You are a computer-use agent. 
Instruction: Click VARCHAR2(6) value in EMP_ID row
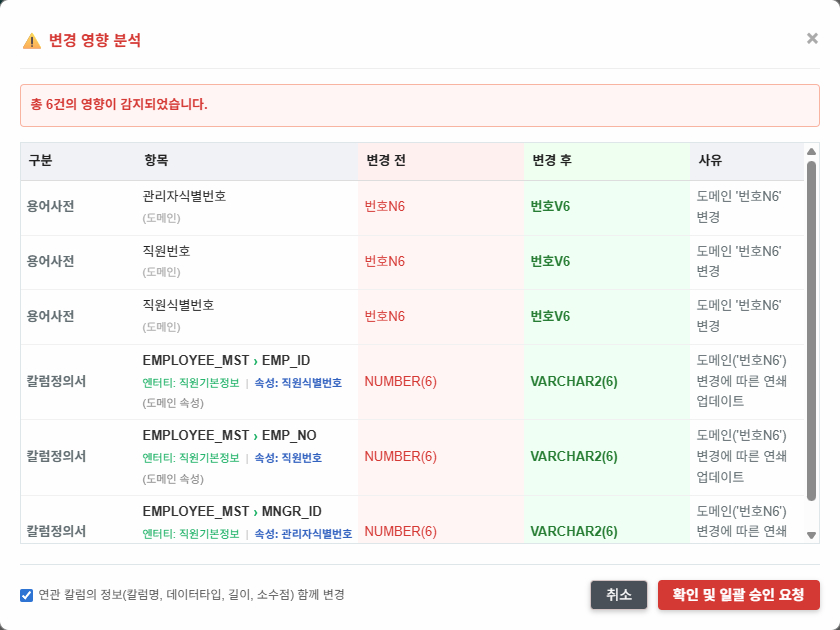[574, 381]
